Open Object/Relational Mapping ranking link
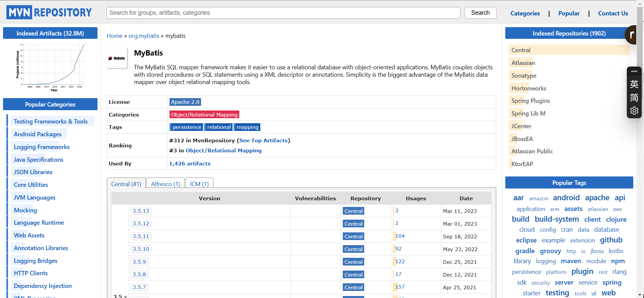The height and width of the screenshot is (298, 644). coord(223,151)
